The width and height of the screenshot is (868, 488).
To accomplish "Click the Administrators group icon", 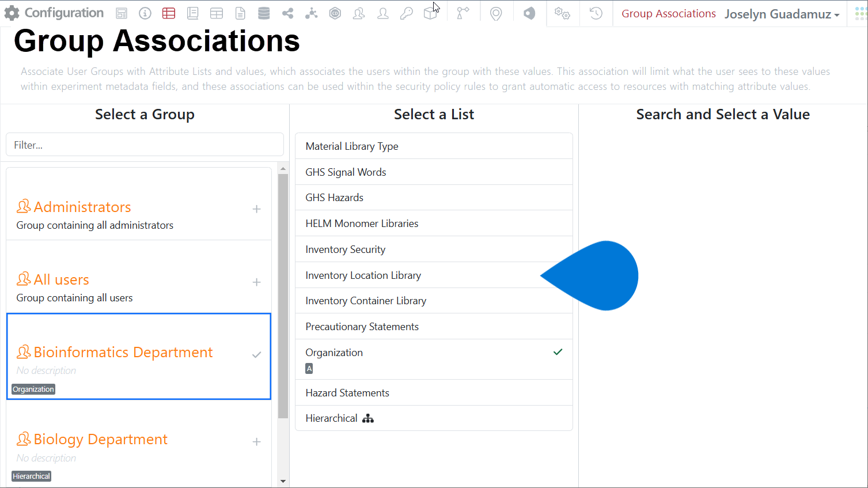I will pos(24,206).
